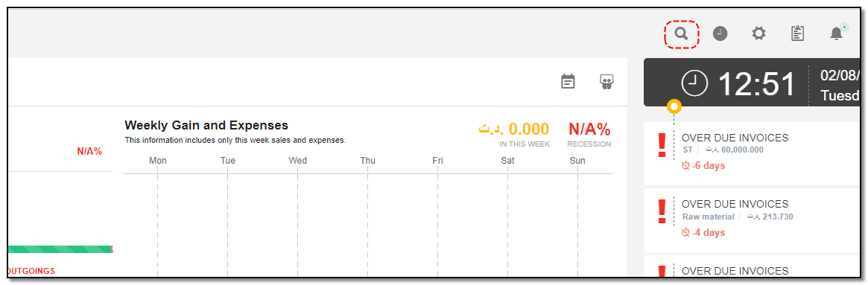Show notifications with the bell icon
868x285 pixels.
tap(837, 33)
